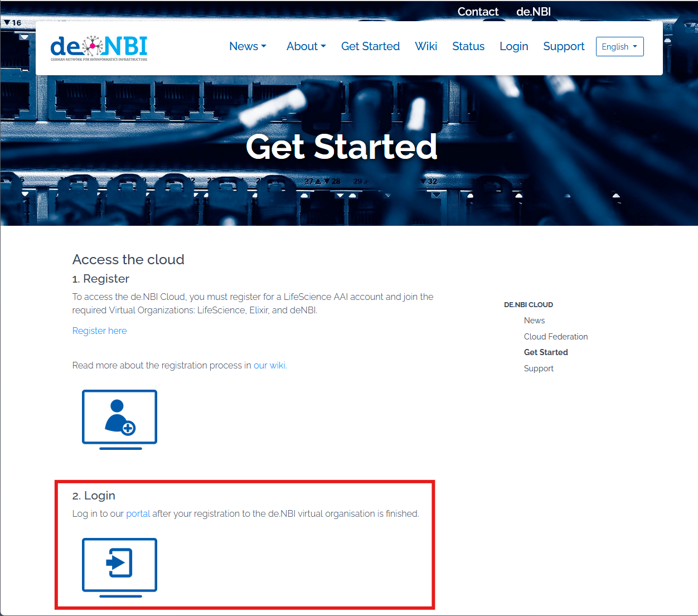
Task: Select Get Started in the sidebar
Action: [x=546, y=352]
